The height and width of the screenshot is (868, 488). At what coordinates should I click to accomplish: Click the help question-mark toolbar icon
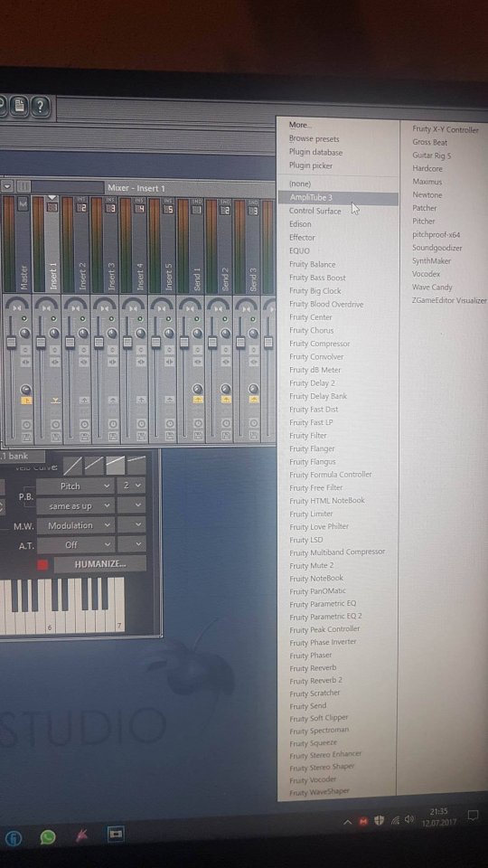41,107
